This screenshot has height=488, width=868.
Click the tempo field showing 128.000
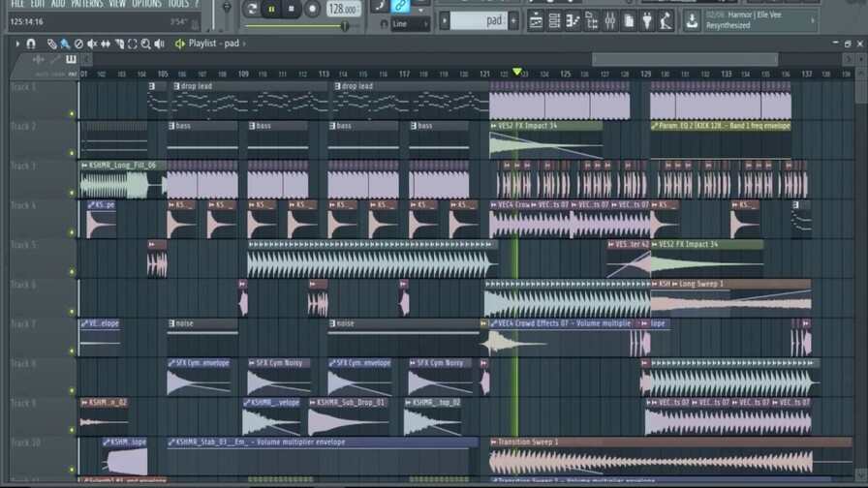(343, 10)
